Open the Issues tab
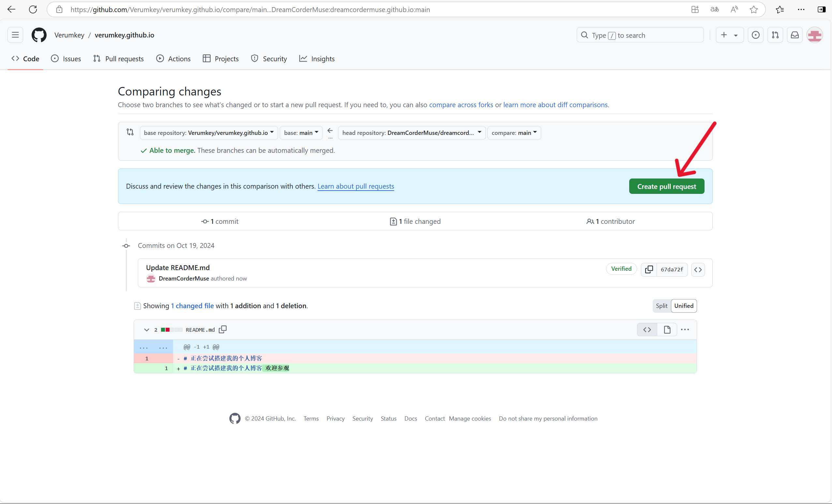 click(x=66, y=59)
